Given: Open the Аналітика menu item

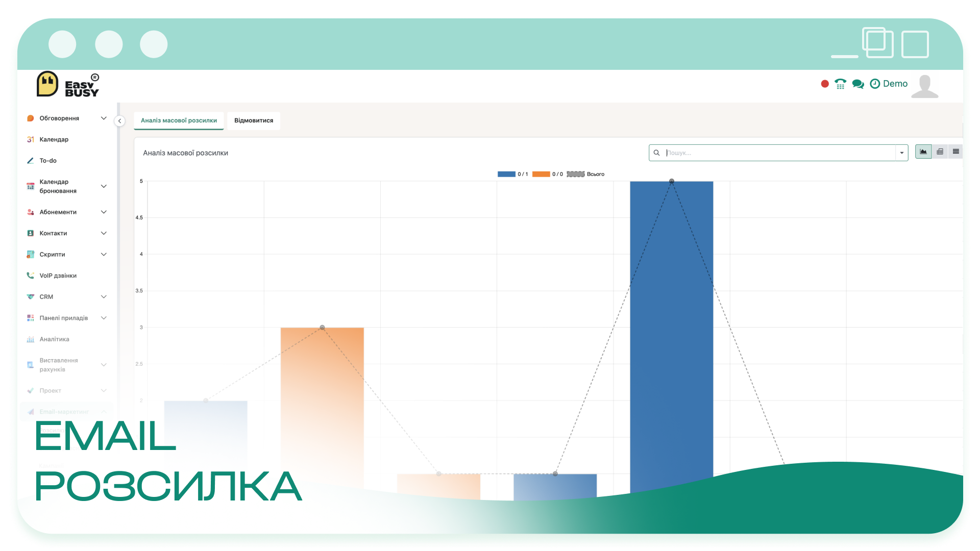Looking at the screenshot, I should click(x=55, y=339).
